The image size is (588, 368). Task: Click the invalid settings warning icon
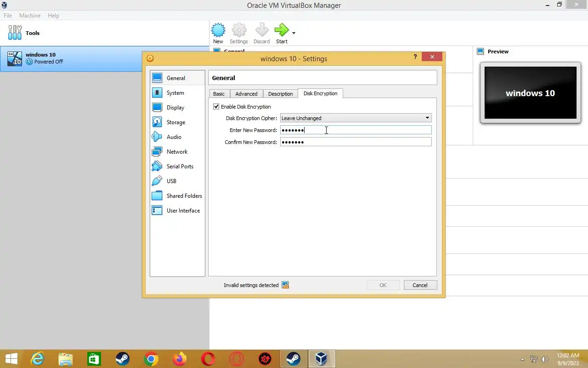click(x=285, y=285)
